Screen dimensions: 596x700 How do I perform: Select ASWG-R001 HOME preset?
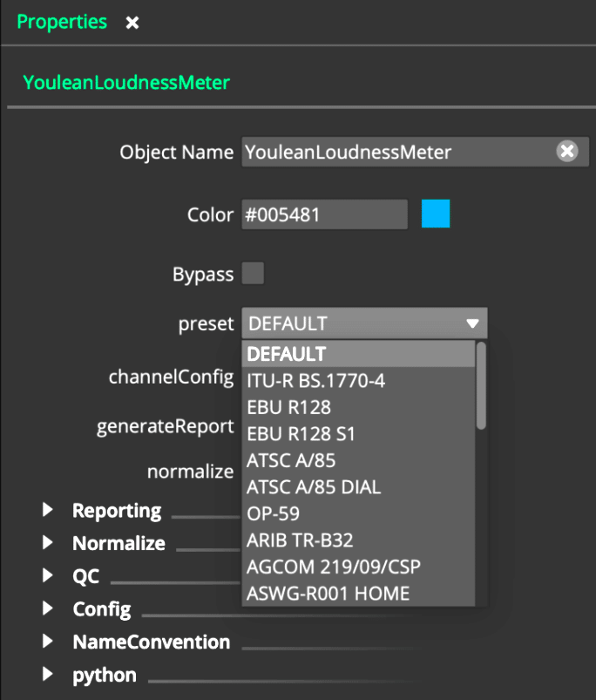pos(358,594)
